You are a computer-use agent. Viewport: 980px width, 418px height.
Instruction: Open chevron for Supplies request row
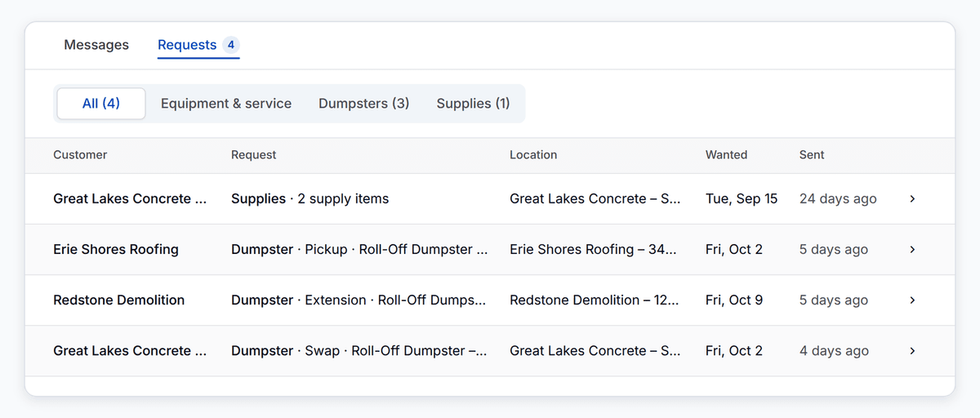[x=912, y=199]
